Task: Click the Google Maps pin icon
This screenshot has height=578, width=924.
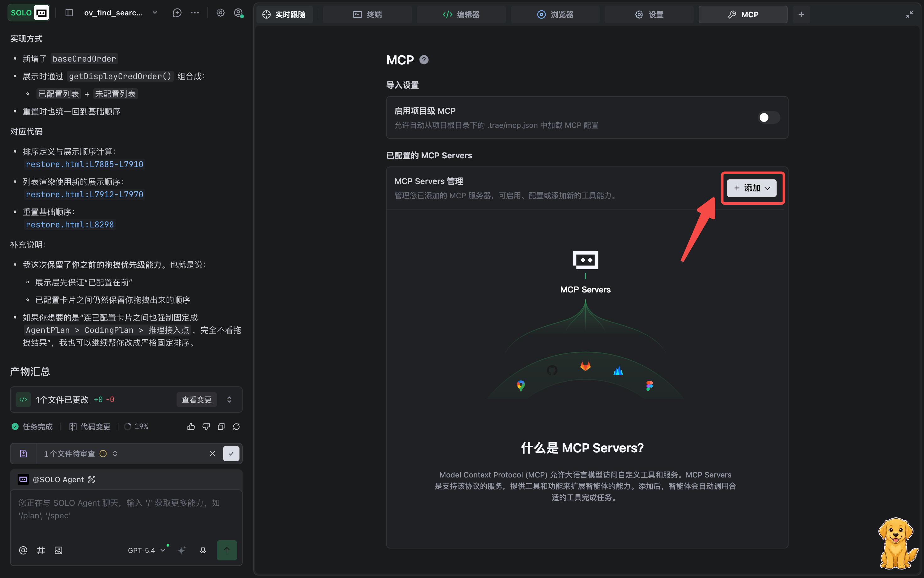Action: [521, 386]
